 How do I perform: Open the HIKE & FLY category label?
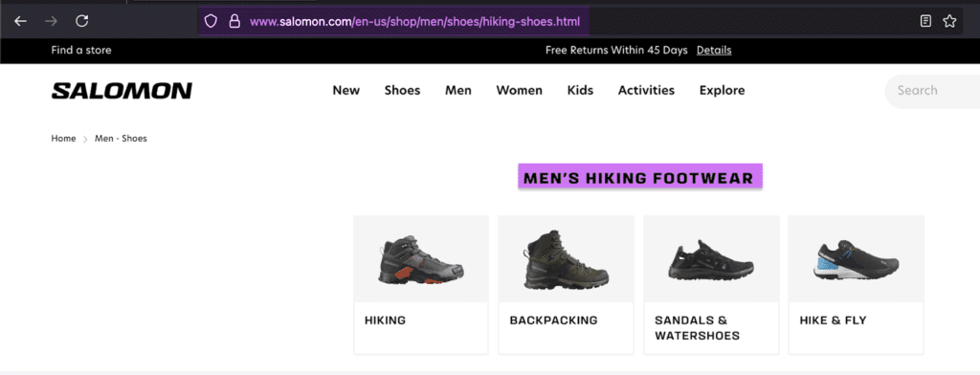point(834,320)
